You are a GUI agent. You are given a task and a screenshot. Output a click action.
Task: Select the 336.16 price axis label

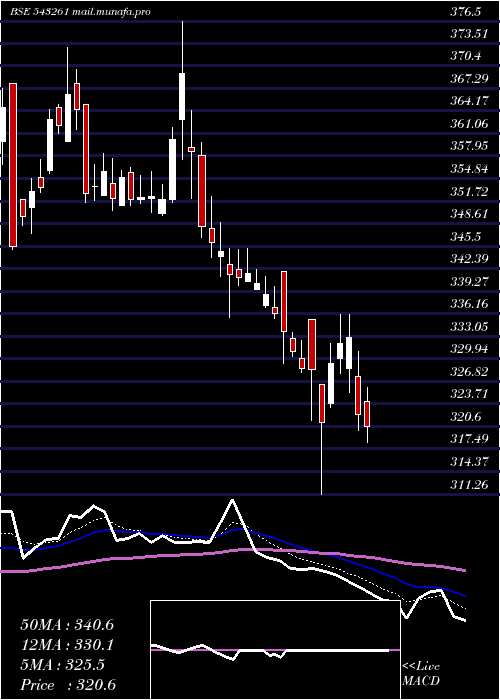tap(469, 304)
